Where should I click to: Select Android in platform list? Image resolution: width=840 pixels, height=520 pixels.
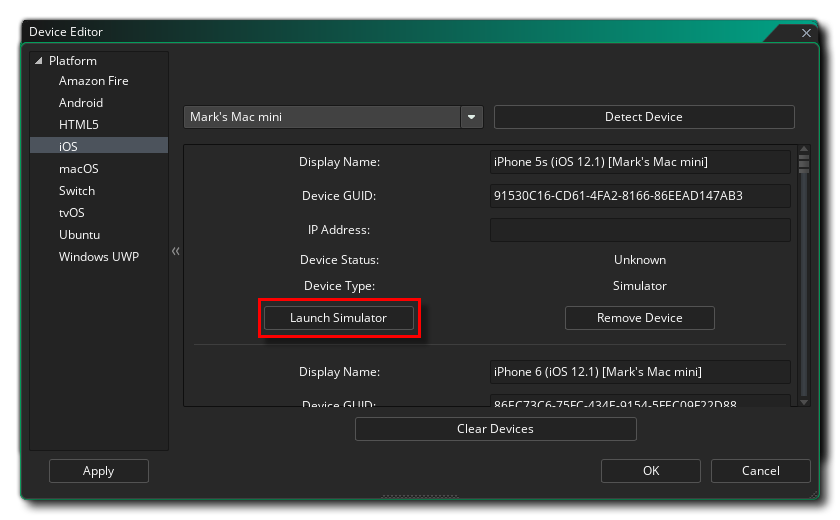[81, 103]
